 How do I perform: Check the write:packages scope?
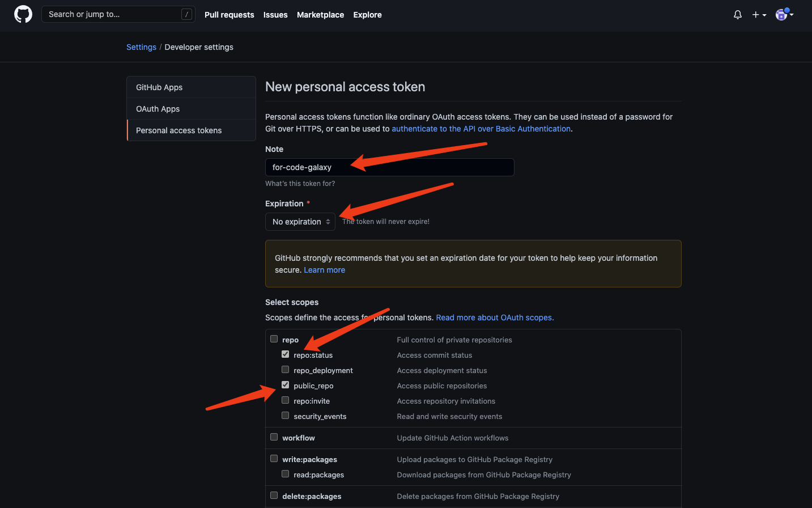[x=274, y=459]
